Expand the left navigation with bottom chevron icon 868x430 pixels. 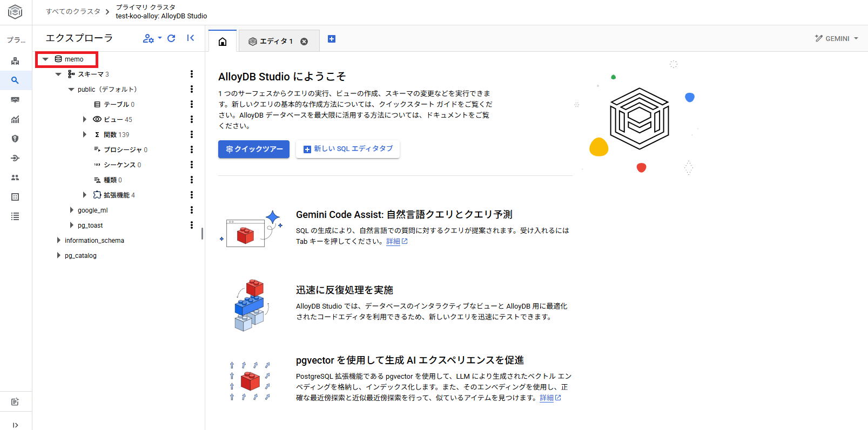(15, 425)
